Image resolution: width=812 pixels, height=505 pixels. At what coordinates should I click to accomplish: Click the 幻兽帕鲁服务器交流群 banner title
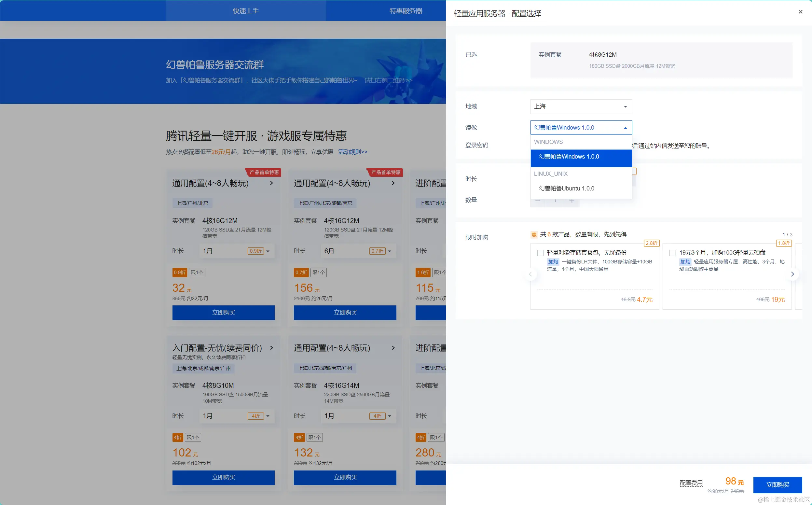214,65
